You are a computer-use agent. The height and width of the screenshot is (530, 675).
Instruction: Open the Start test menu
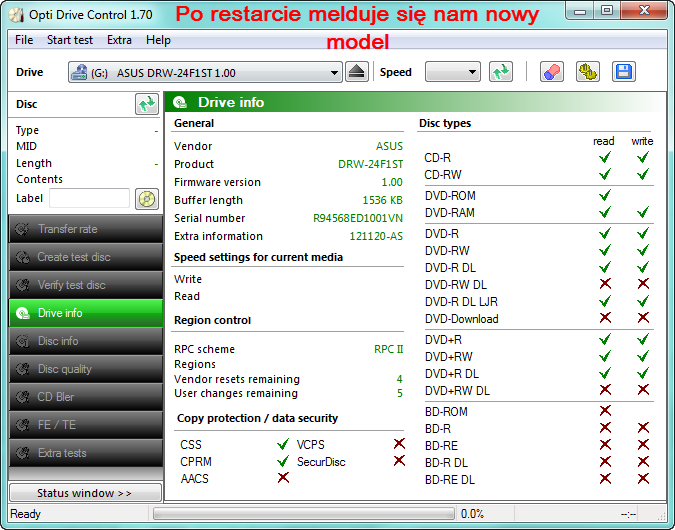click(x=70, y=40)
